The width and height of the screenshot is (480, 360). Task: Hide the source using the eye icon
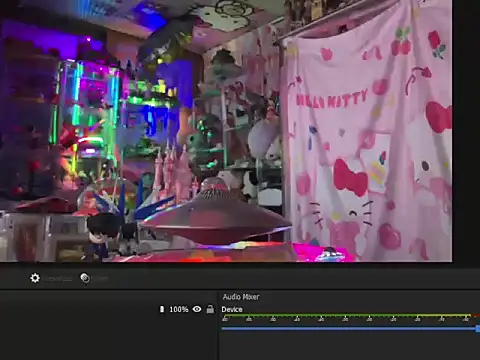coord(197,309)
